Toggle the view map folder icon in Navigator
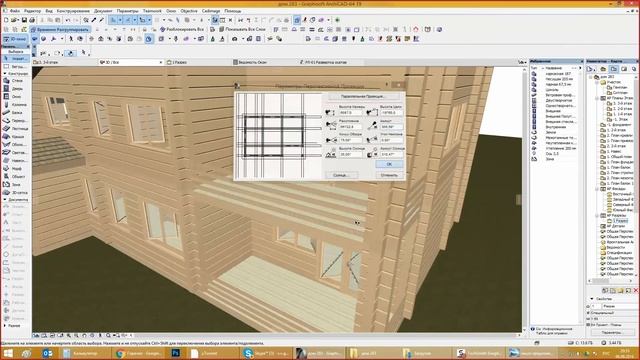The width and height of the screenshot is (640, 360). tap(613, 69)
